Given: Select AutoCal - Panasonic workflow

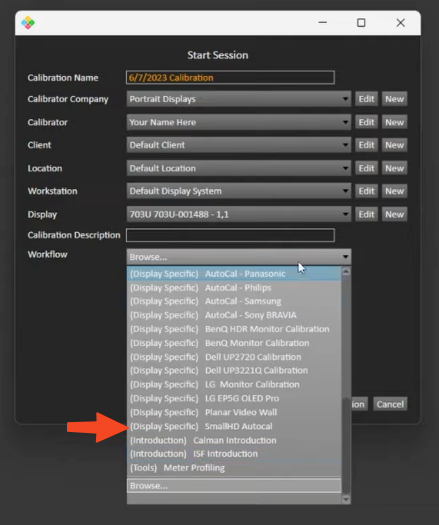Looking at the screenshot, I should coord(234,274).
